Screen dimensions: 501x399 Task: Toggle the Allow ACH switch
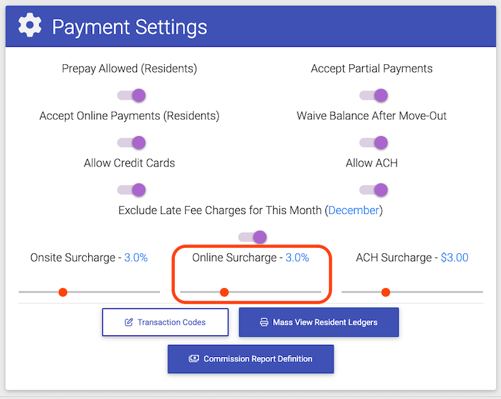(374, 190)
